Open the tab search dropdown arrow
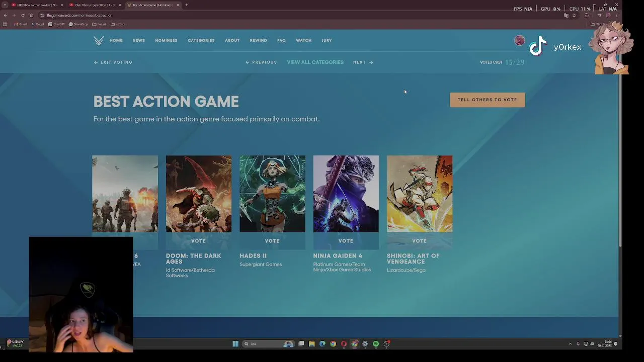This screenshot has height=362, width=644. click(x=5, y=5)
